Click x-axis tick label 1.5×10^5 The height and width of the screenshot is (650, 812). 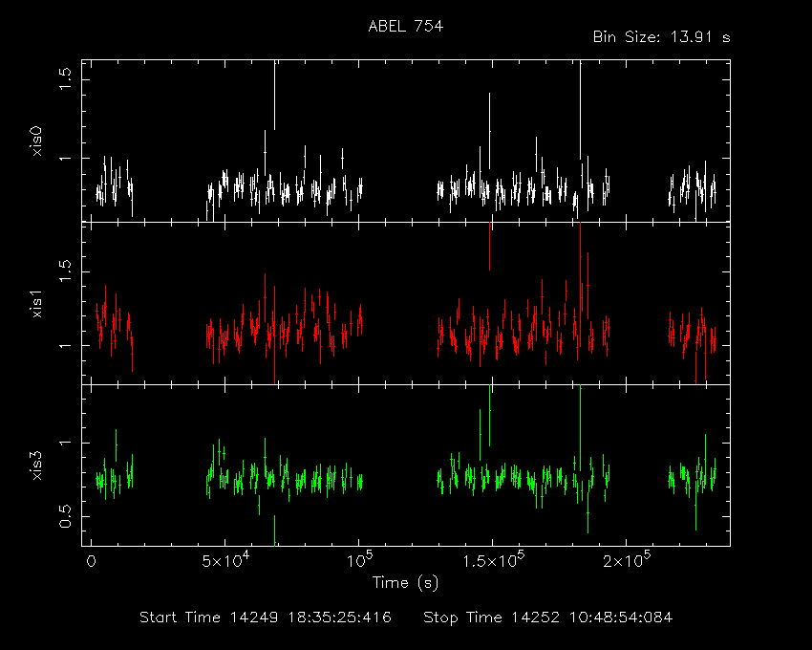493,560
